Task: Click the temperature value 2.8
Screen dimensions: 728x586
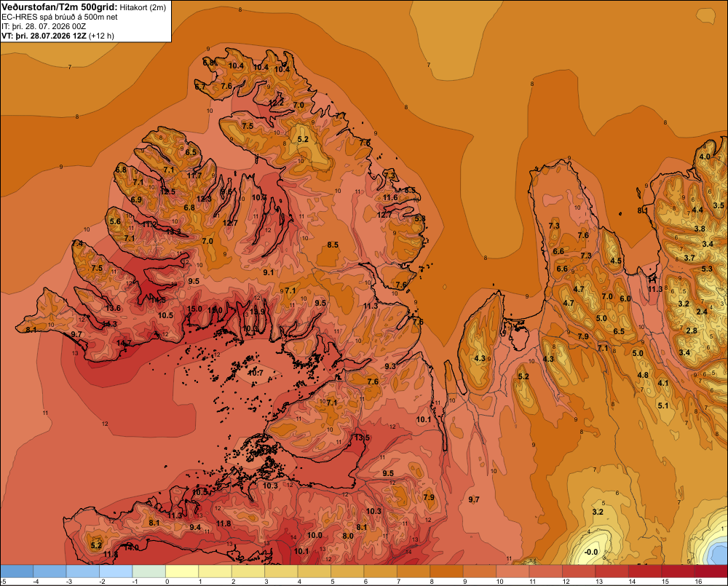Action: coord(692,330)
